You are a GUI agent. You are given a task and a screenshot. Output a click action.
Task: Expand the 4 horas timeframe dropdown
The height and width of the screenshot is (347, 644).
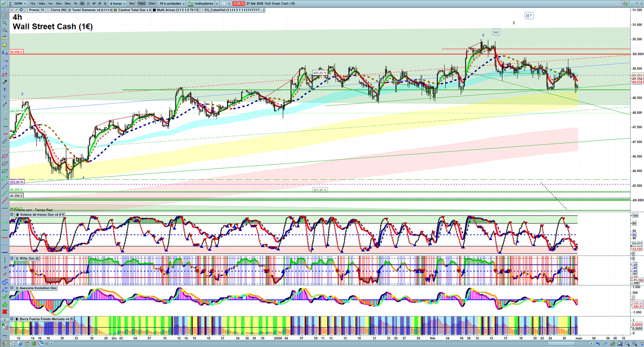point(118,4)
